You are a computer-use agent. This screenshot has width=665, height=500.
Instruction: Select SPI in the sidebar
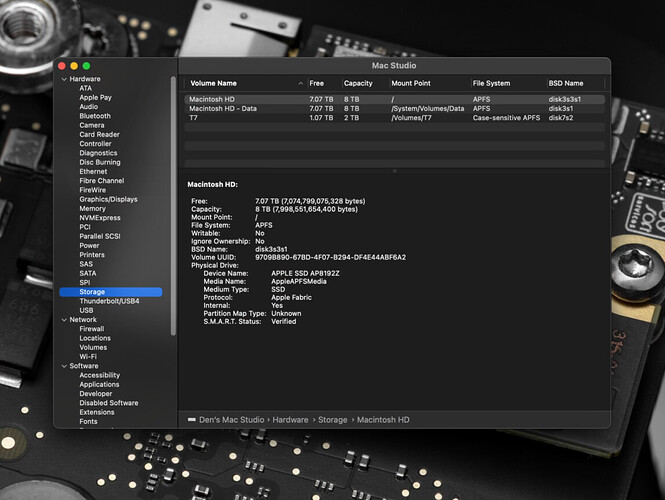point(85,282)
